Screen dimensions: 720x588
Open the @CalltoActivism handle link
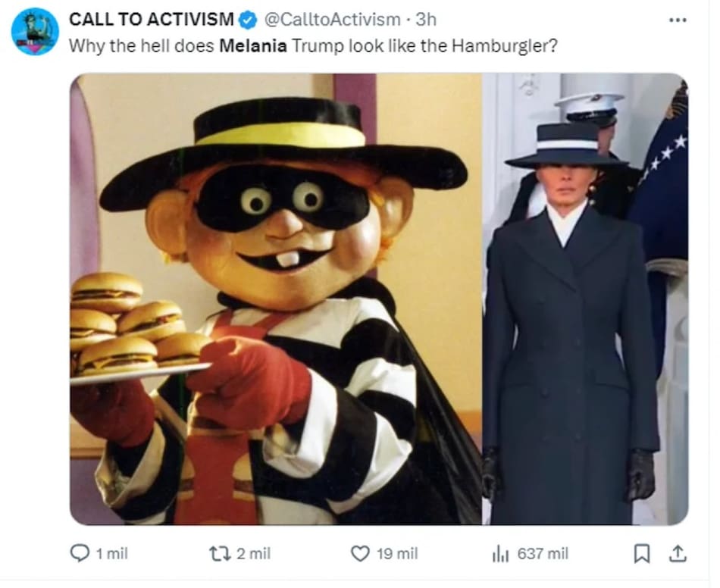point(331,20)
